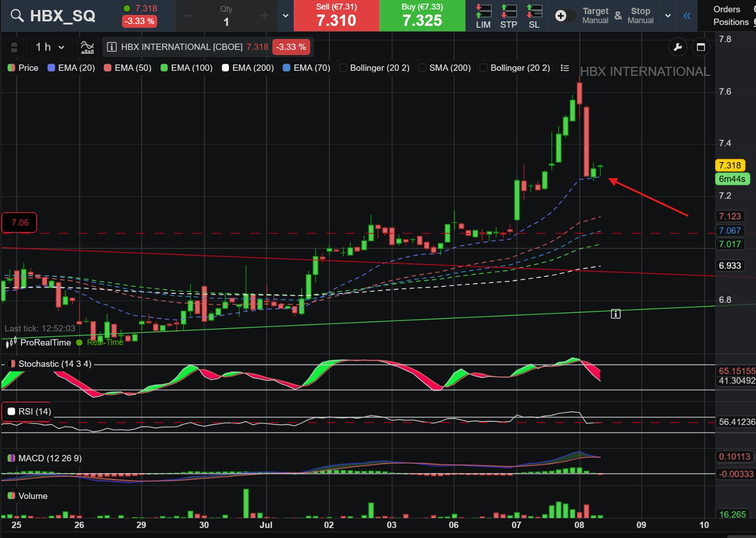This screenshot has height=538, width=756.
Task: Open the chart settings wrench icon
Action: point(677,47)
